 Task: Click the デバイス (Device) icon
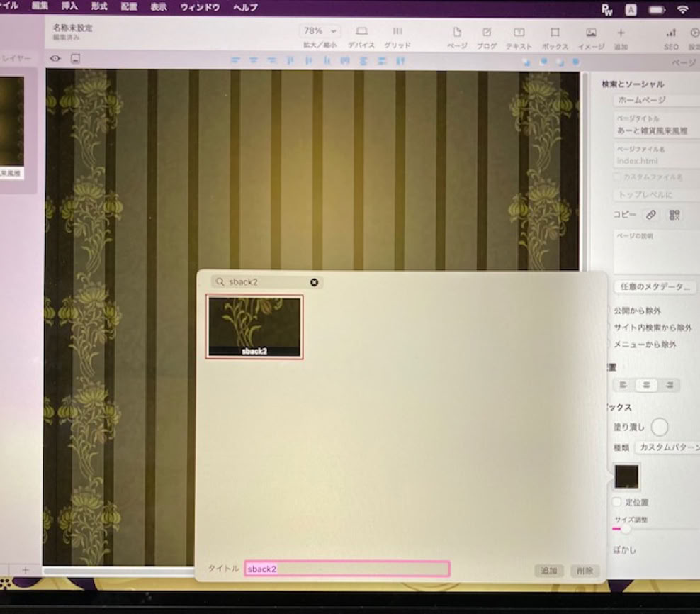(361, 32)
